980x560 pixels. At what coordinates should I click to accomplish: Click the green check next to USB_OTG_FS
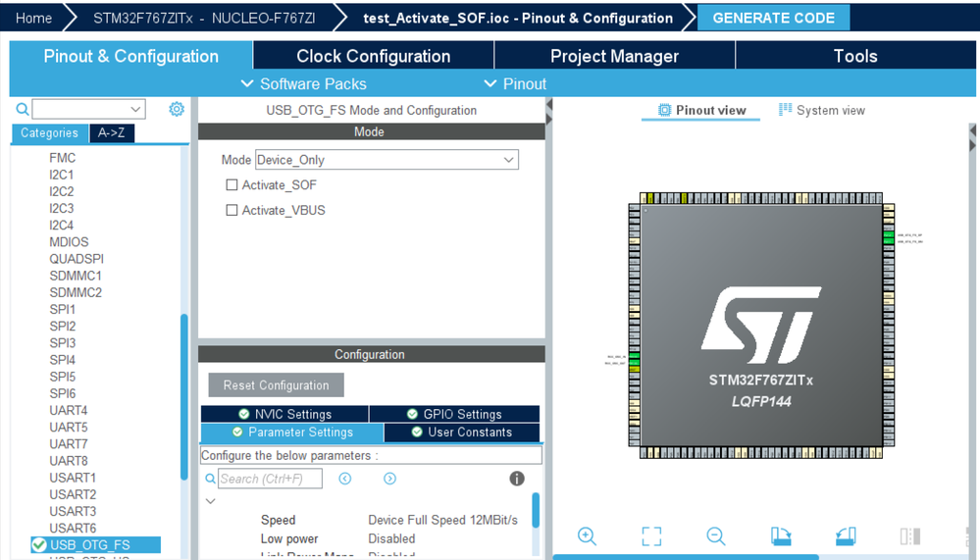(x=39, y=545)
